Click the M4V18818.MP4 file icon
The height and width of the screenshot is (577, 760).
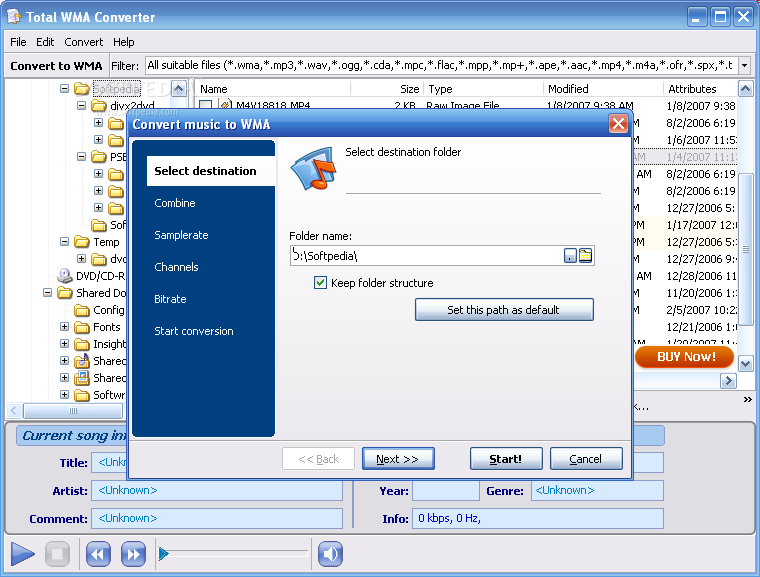(x=224, y=105)
